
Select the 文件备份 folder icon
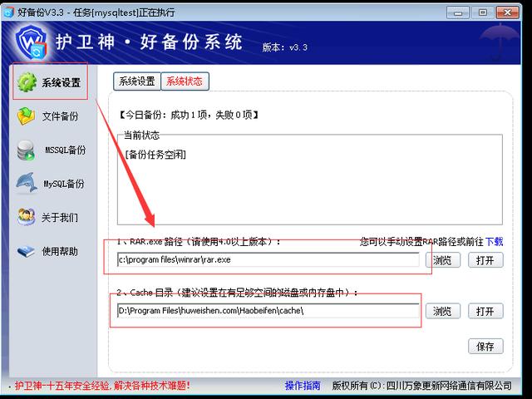[x=26, y=116]
